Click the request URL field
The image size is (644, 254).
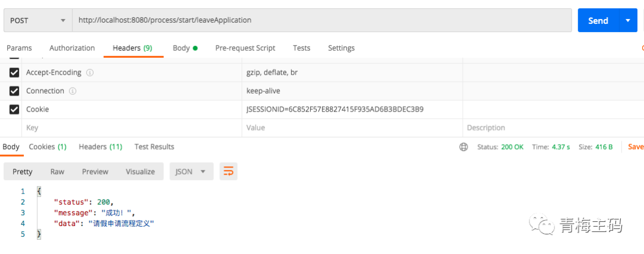(x=322, y=20)
